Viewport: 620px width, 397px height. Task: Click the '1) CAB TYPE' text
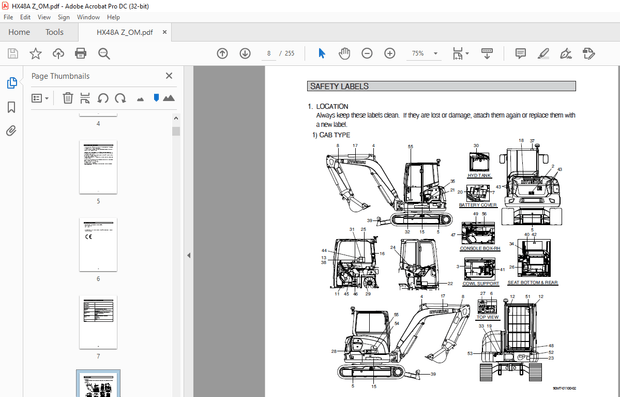(331, 135)
